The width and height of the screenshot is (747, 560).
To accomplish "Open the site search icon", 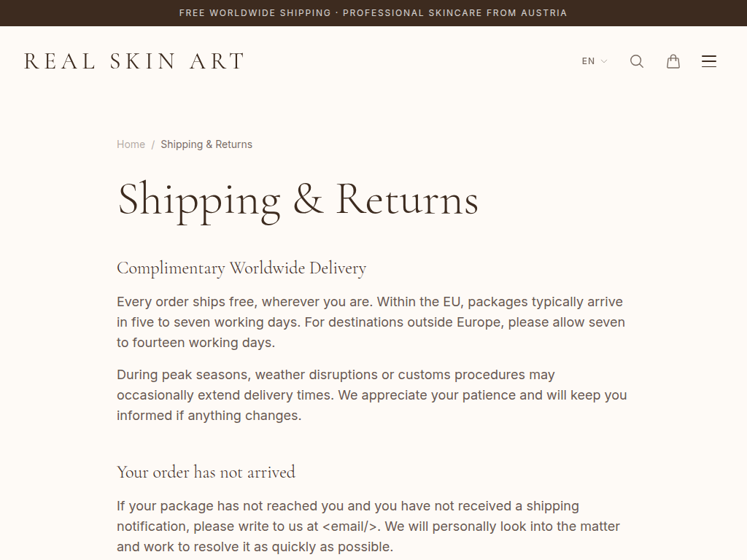I will pos(637,61).
